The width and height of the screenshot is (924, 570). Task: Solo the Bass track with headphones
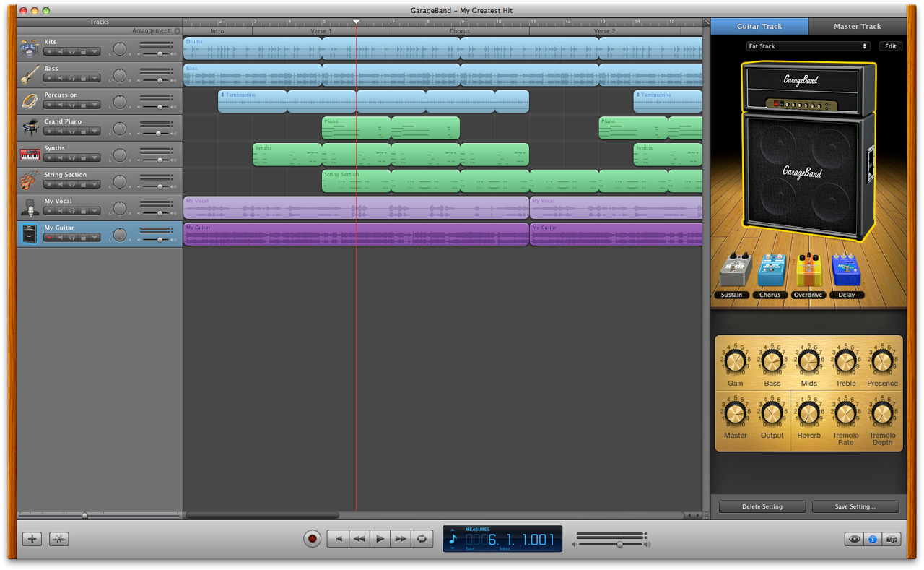point(71,79)
